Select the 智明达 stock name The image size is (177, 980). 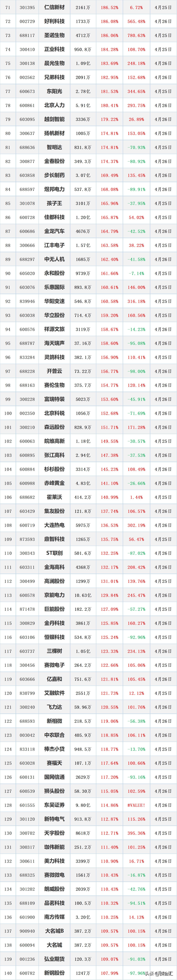[x=54, y=147]
